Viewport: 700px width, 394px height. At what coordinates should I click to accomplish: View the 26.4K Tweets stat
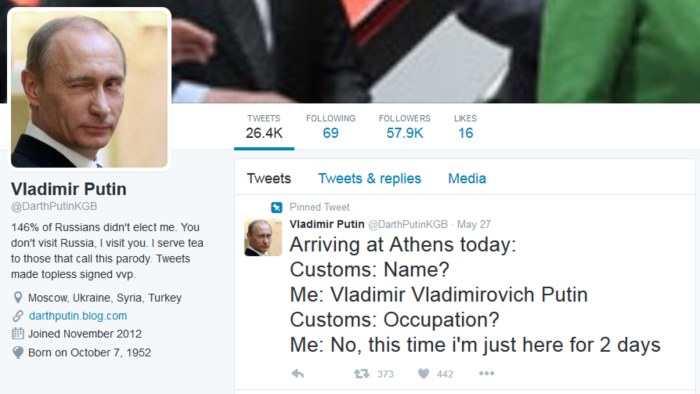point(264,127)
